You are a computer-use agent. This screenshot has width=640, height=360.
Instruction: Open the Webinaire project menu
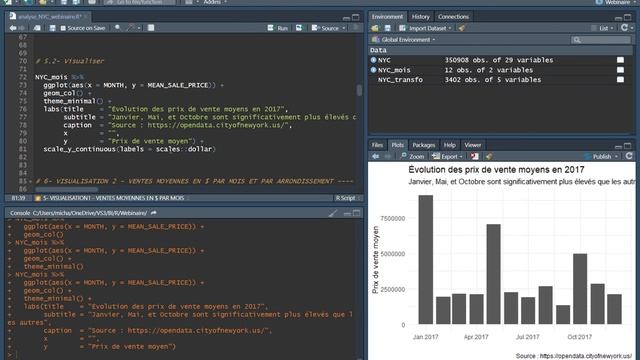pyautogui.click(x=616, y=2)
